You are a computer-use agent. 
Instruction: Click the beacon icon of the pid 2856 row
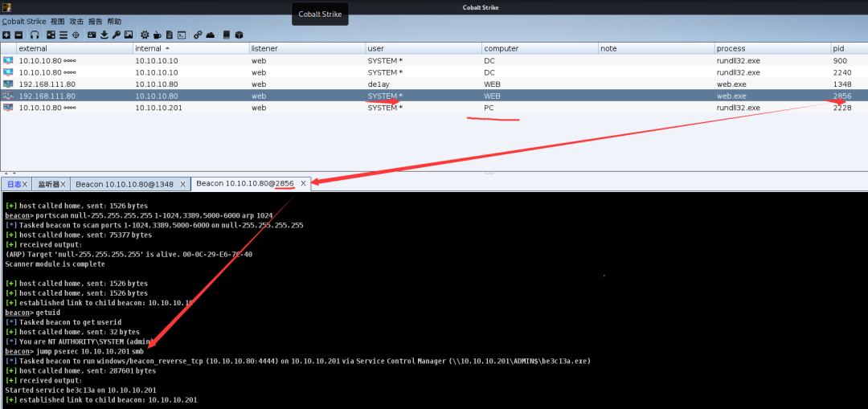[x=8, y=96]
